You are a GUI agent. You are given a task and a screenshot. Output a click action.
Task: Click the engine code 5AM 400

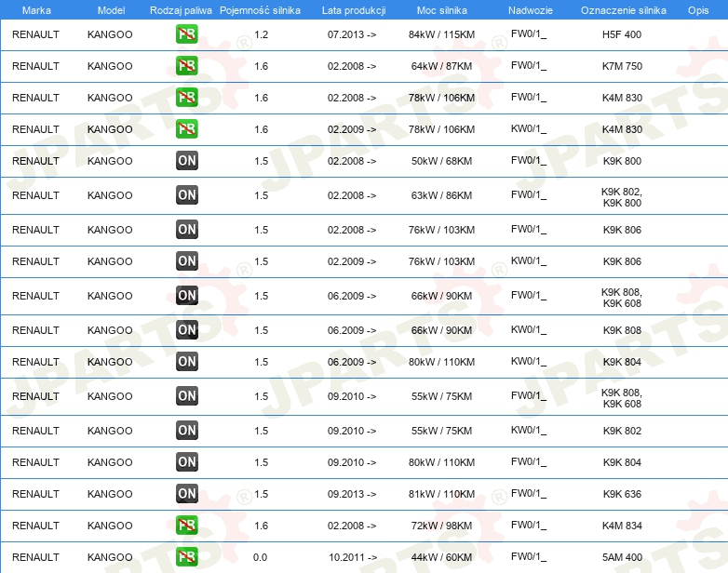click(622, 557)
